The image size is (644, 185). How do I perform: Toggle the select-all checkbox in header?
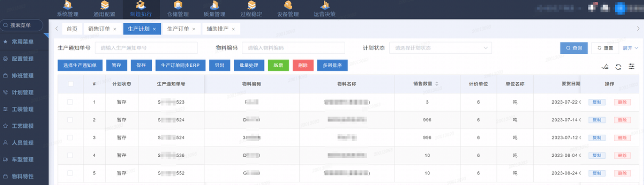(x=71, y=84)
